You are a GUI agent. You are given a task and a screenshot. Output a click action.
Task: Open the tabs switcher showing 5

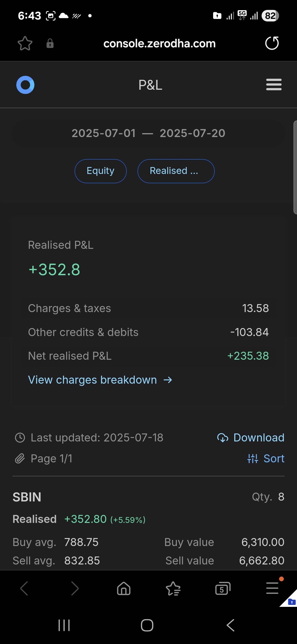223,589
